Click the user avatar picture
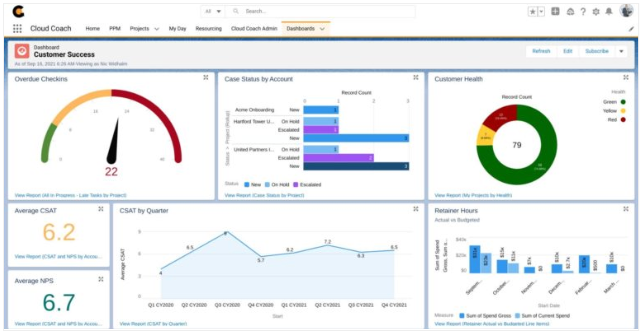This screenshot has height=333, width=644. 626,11
